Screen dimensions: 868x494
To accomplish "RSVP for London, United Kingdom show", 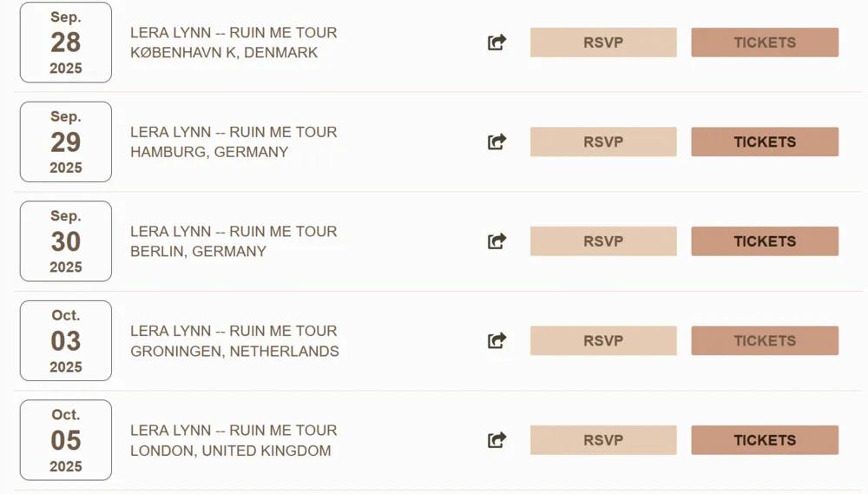I will tap(603, 440).
